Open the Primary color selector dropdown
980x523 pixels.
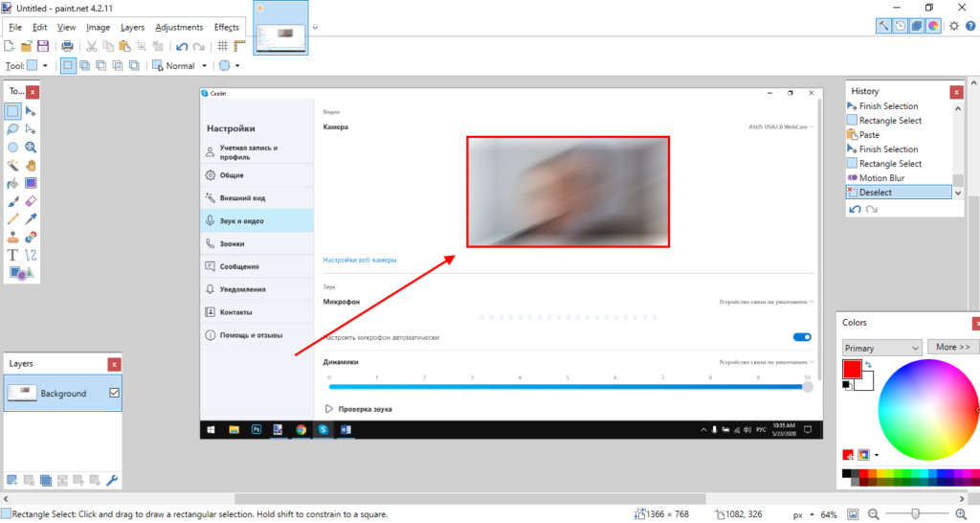pos(881,347)
